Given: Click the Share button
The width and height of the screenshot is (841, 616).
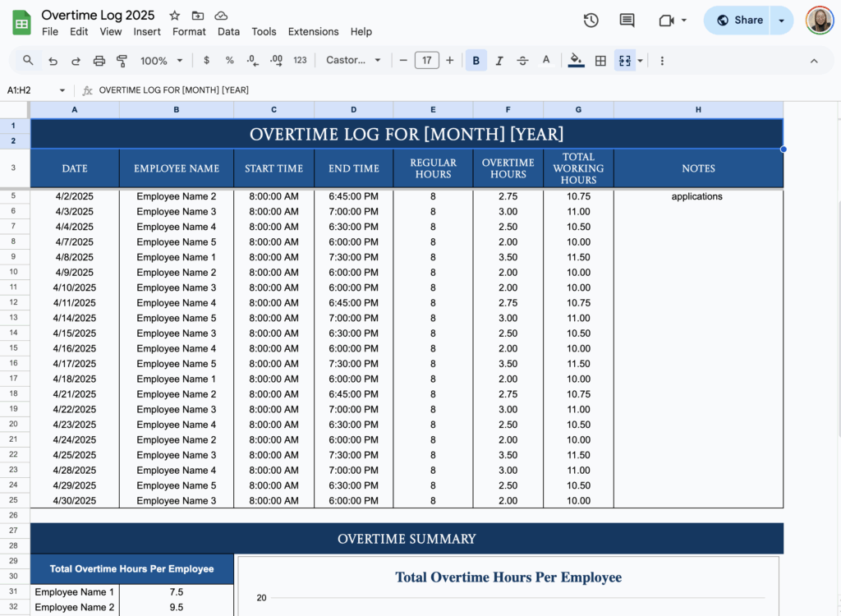Looking at the screenshot, I should pos(737,20).
